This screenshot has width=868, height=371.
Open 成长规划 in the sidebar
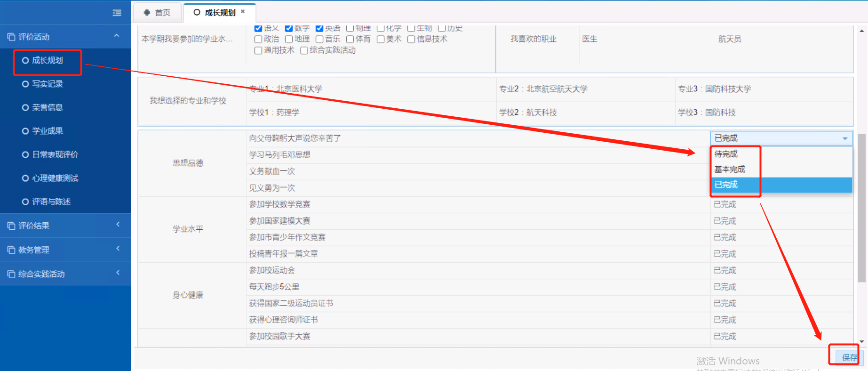point(48,60)
